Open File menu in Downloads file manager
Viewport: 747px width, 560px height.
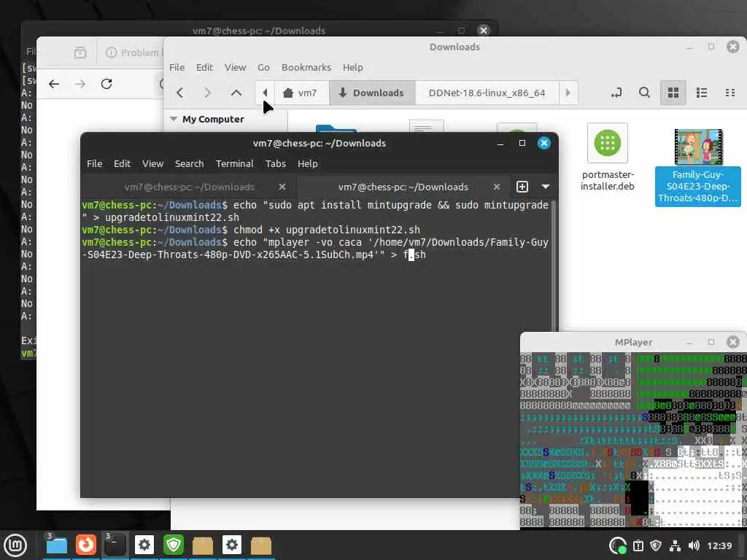pyautogui.click(x=177, y=67)
